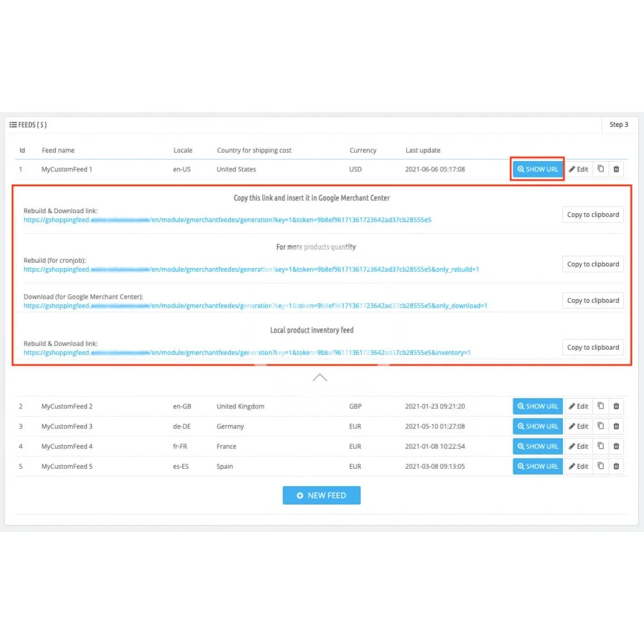Hide URLs via MyCustomFeed 1 SHOW URL
Image resolution: width=644 pixels, height=644 pixels.
pyautogui.click(x=538, y=169)
